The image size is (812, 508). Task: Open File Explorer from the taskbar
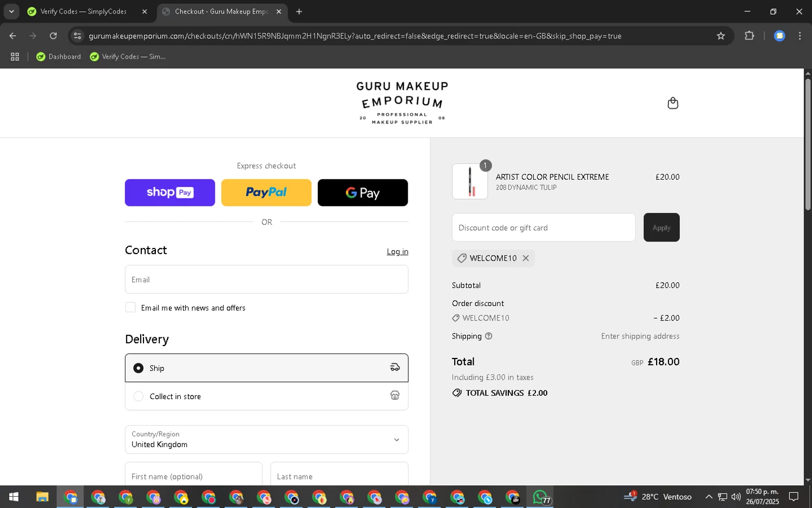42,497
